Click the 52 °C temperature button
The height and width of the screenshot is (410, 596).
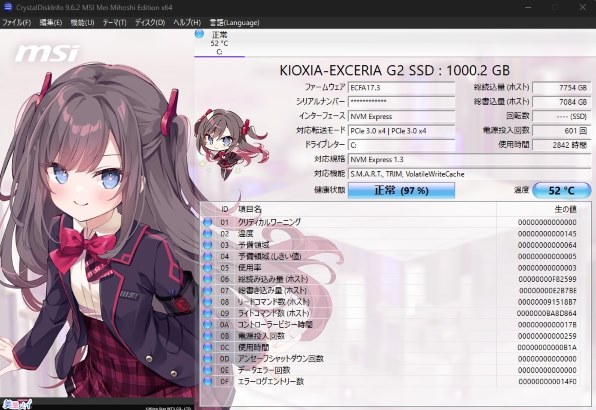coord(561,190)
